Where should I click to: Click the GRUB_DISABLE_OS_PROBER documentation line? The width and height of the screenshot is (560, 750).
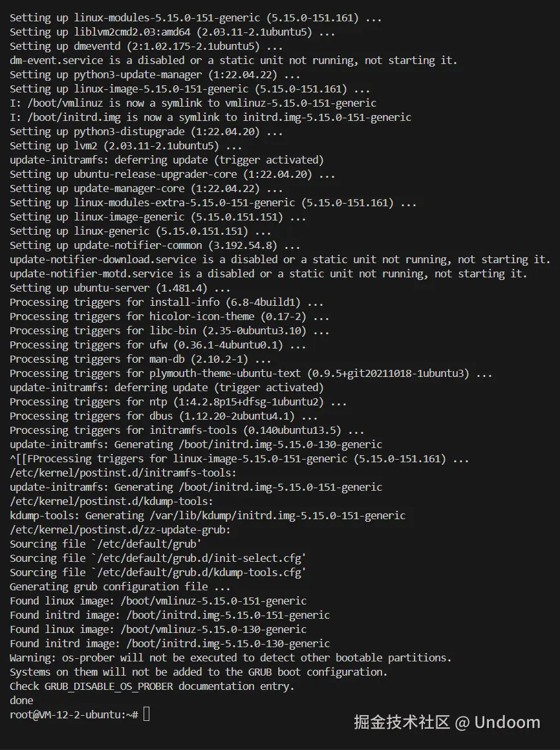pyautogui.click(x=152, y=687)
